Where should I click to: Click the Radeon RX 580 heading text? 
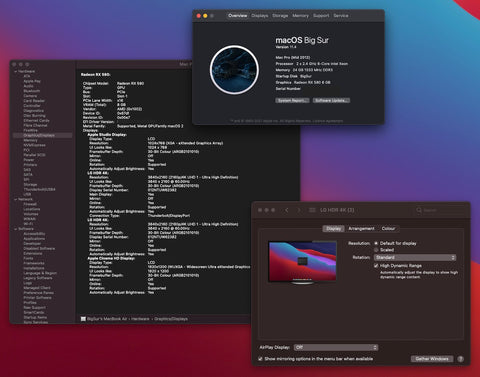(95, 75)
